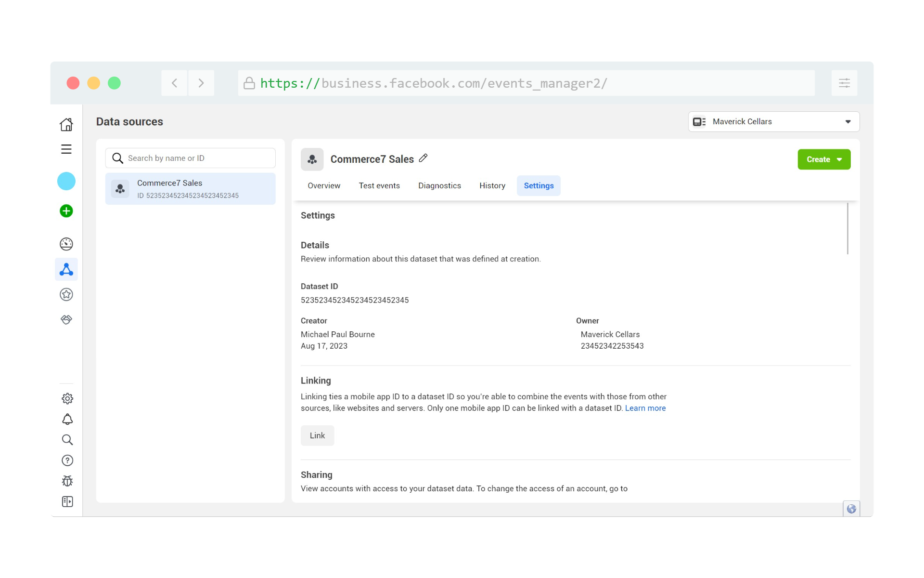The width and height of the screenshot is (924, 578).
Task: Switch to the Diagnostics tab
Action: [439, 186]
